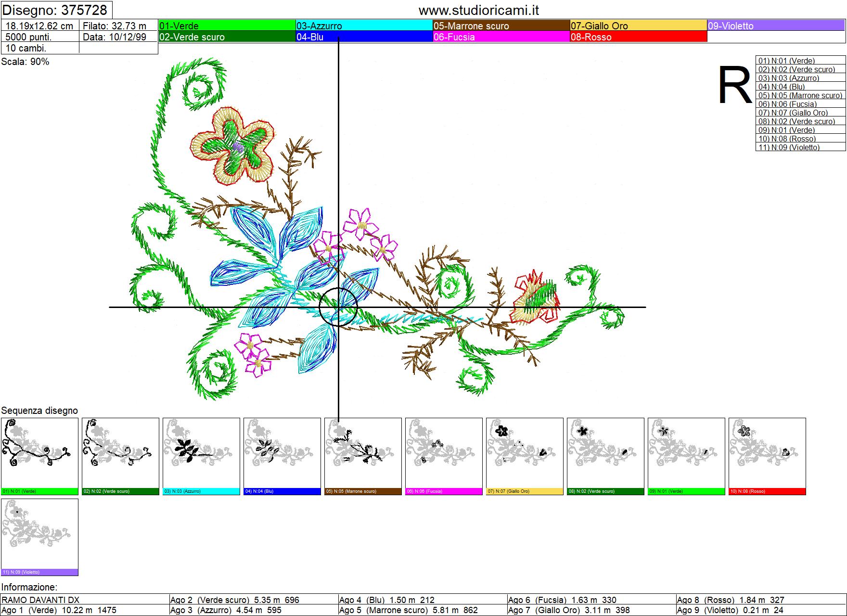
Task: Click the 'Disegno: 375728' title box
Action: 57,10
